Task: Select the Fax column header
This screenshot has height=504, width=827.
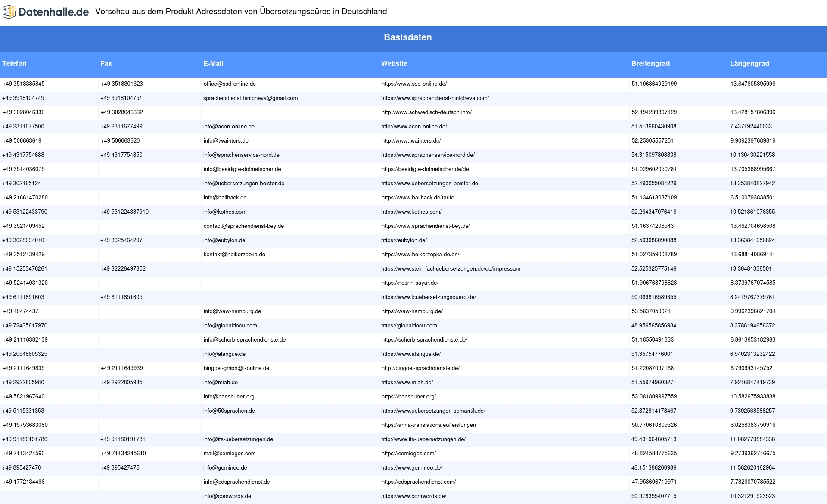Action: 106,63
